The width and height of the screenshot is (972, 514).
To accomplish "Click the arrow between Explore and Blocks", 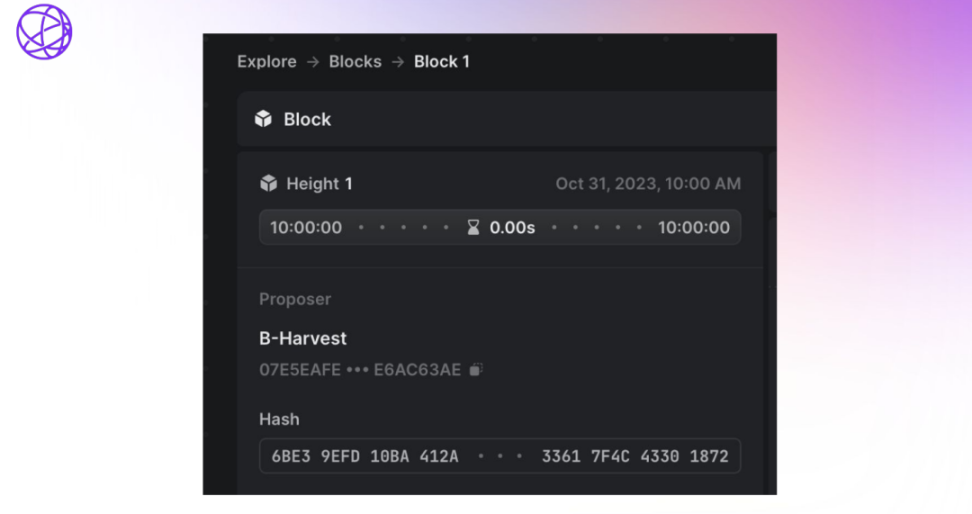I will (313, 62).
